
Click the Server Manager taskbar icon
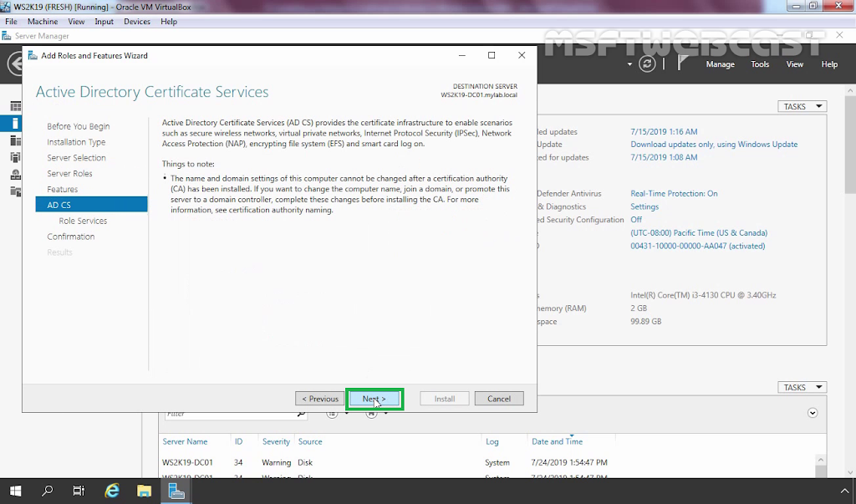[x=176, y=491]
